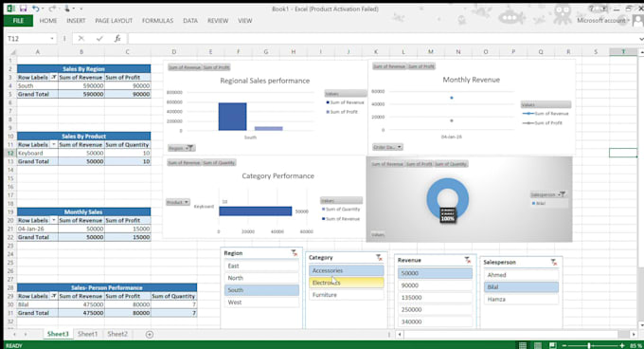The height and width of the screenshot is (349, 644).
Task: Click the zoom slider handle
Action: tap(589, 345)
